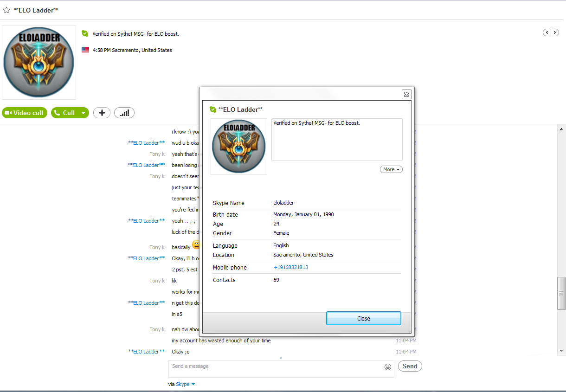
Task: Click the emoticon after 'basically'
Action: [x=196, y=244]
